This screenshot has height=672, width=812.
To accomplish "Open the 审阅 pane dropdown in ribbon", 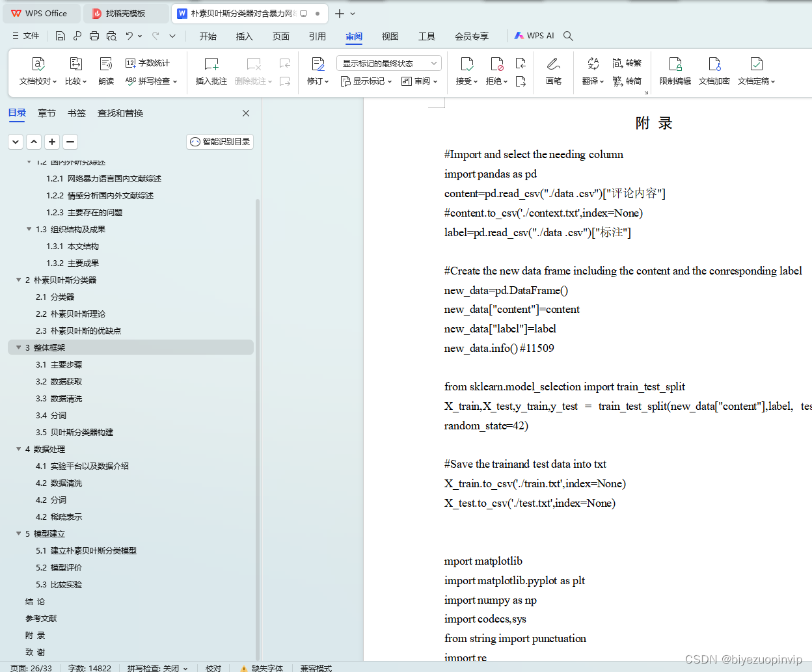I will coord(420,81).
